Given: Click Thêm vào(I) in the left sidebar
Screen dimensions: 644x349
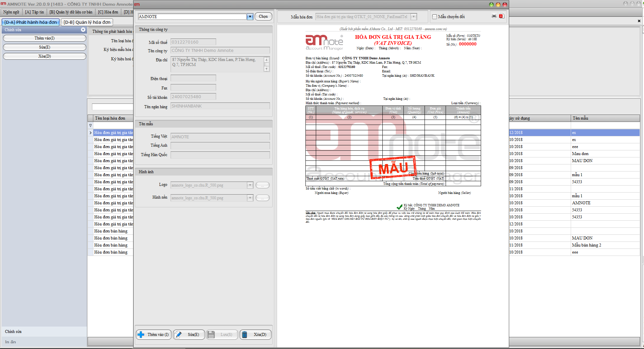Looking at the screenshot, I should 44,38.
